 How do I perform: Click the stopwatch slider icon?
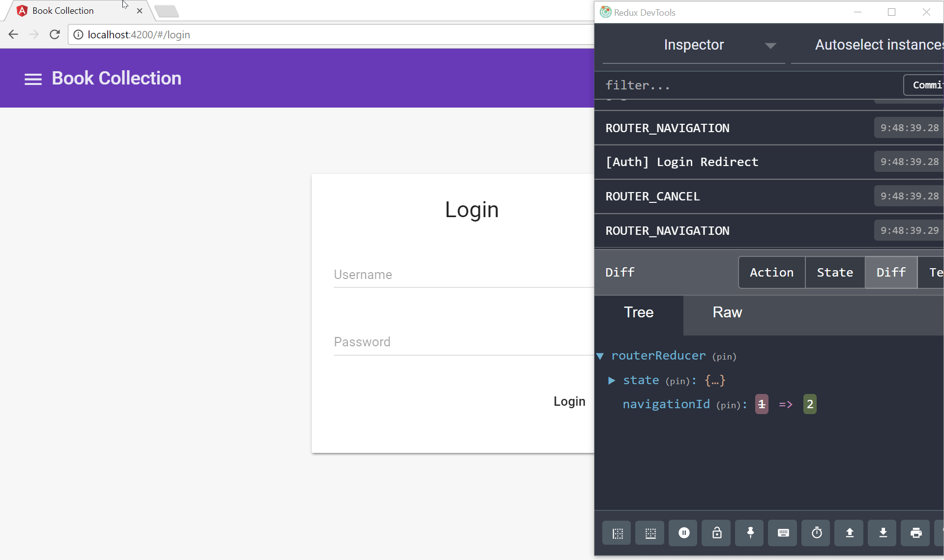tap(816, 533)
